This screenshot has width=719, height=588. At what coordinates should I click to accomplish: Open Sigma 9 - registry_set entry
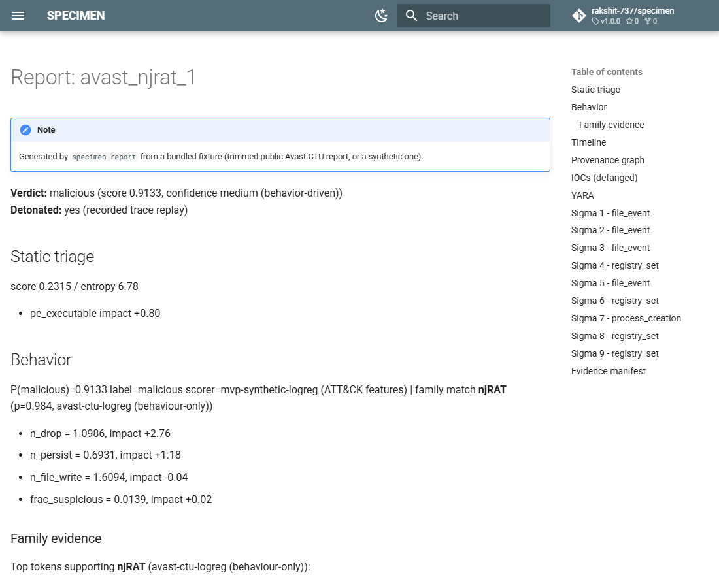click(x=615, y=354)
